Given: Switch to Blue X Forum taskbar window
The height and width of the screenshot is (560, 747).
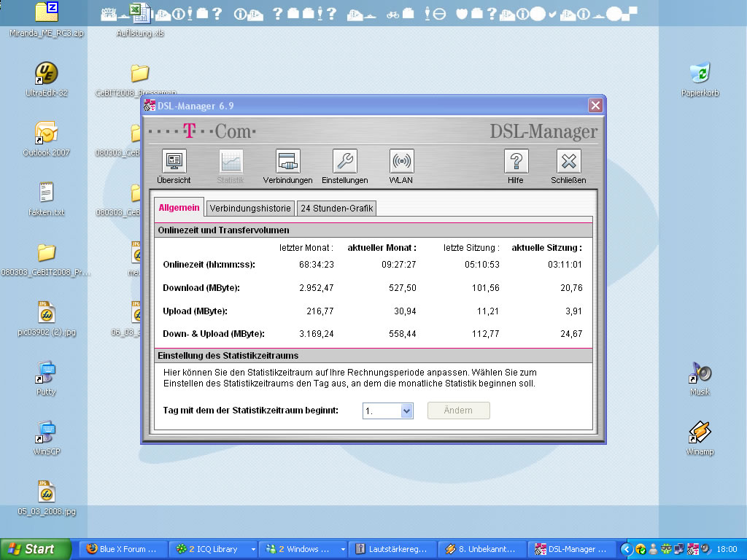Looking at the screenshot, I should point(121,549).
